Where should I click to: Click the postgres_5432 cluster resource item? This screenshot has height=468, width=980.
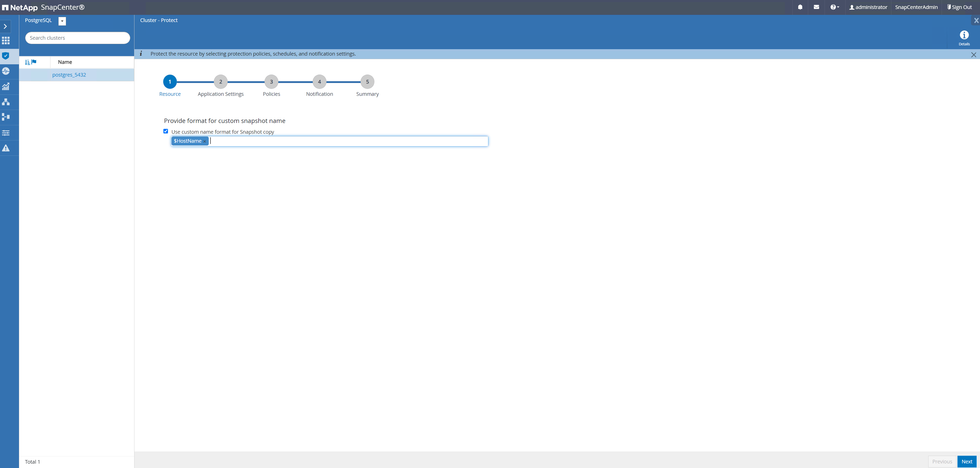pyautogui.click(x=69, y=74)
